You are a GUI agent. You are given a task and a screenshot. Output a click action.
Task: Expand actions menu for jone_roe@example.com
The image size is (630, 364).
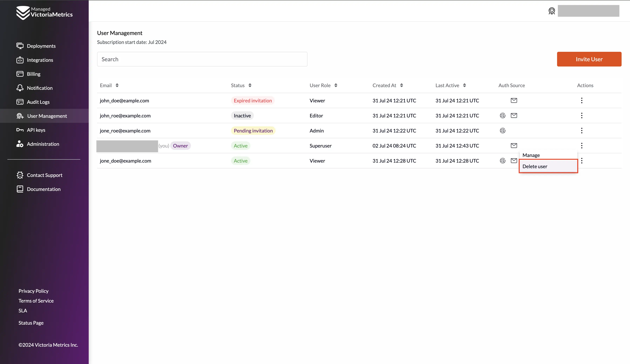pos(581,130)
